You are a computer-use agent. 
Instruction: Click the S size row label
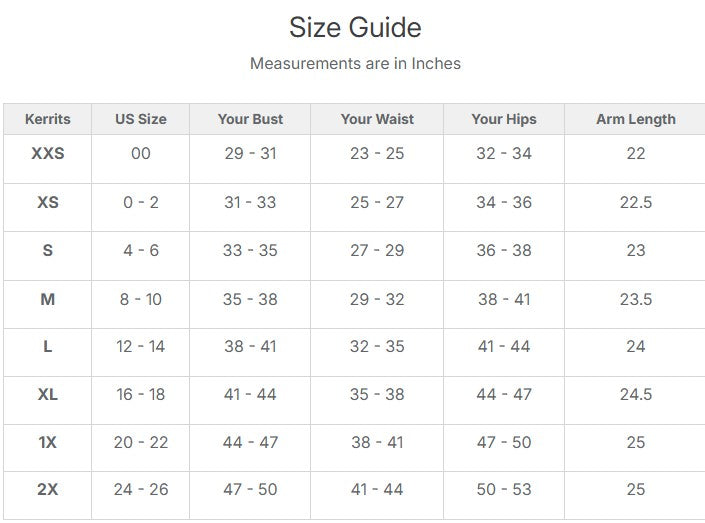tap(48, 251)
